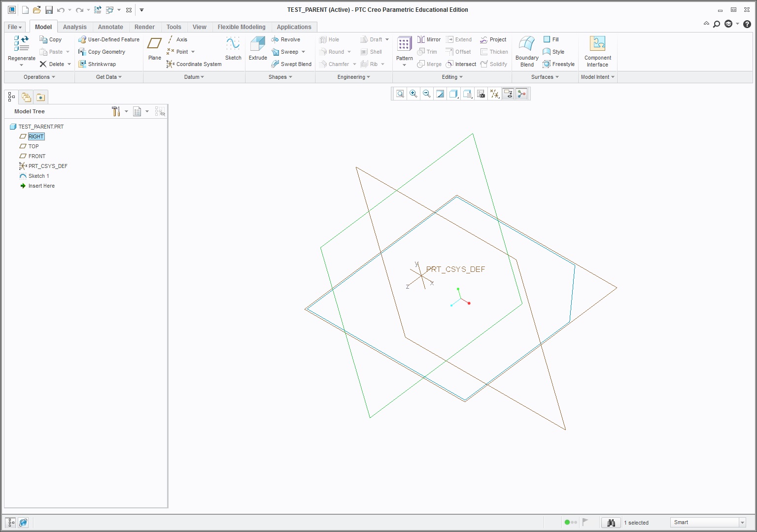Expand the Editing group dropdown
Viewport: 757px width, 532px height.
(452, 77)
